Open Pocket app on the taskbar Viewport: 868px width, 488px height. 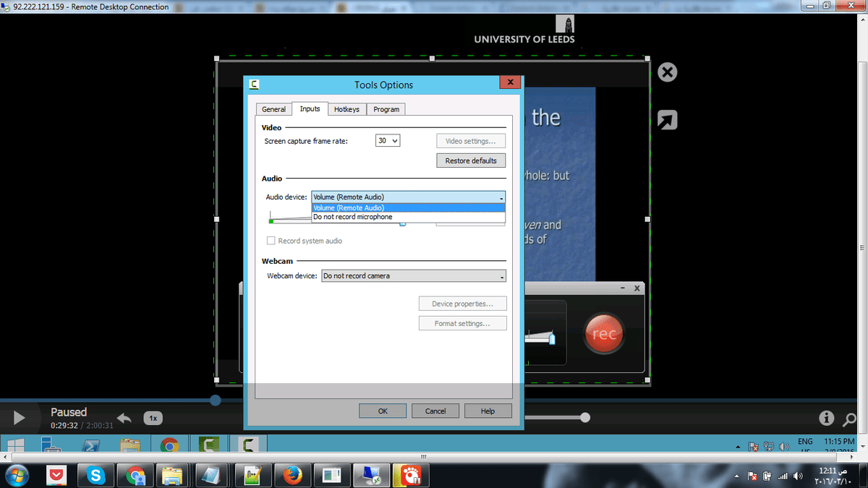click(x=56, y=475)
